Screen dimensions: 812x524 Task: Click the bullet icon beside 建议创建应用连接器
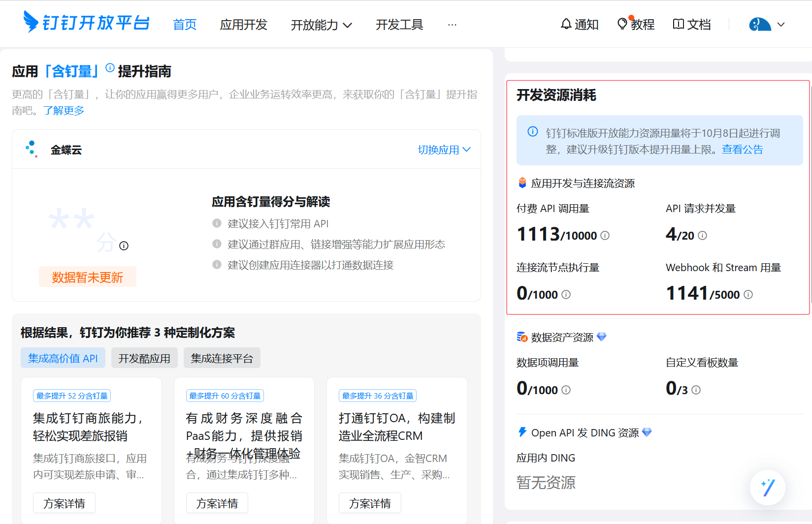[217, 265]
